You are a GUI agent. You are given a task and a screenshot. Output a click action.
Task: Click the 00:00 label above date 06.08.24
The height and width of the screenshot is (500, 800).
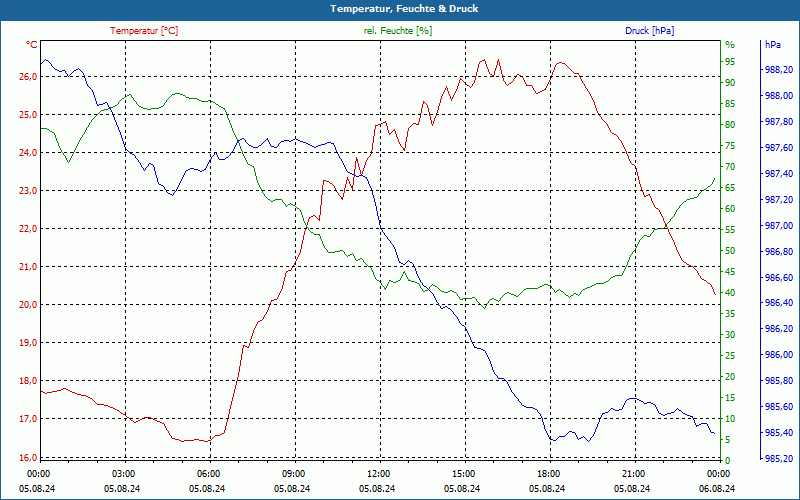[718, 473]
